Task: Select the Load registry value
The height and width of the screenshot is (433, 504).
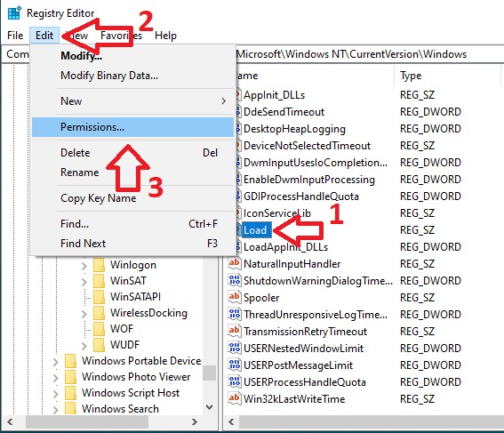Action: [255, 230]
